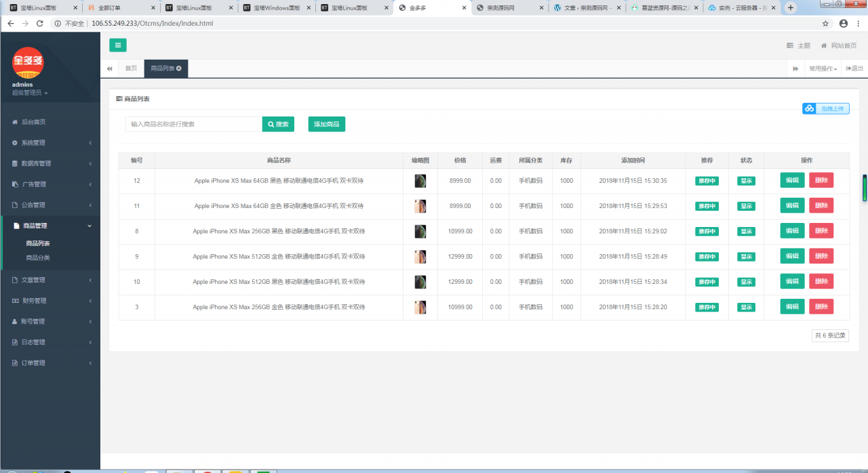The width and height of the screenshot is (868, 473).
Task: Open the 主题 theme option
Action: [798, 45]
